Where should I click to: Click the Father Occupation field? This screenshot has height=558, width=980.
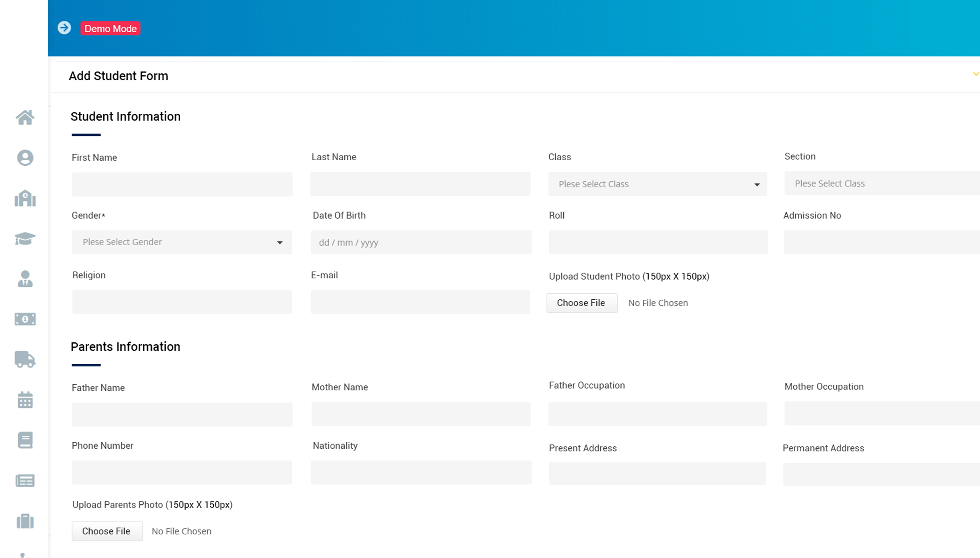point(658,414)
